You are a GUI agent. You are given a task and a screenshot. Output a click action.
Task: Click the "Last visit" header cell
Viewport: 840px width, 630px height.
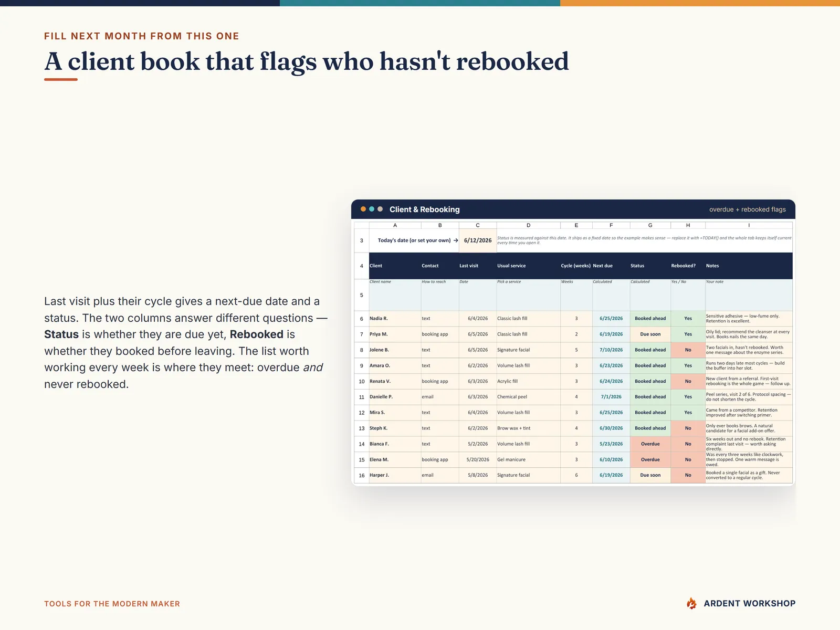pyautogui.click(x=478, y=266)
